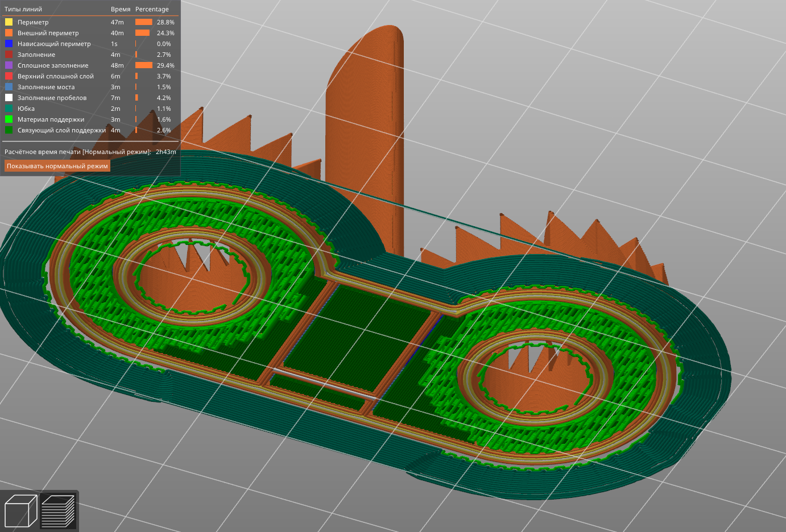
Task: Toggle the yellow Периметр color swatch
Action: 9,22
